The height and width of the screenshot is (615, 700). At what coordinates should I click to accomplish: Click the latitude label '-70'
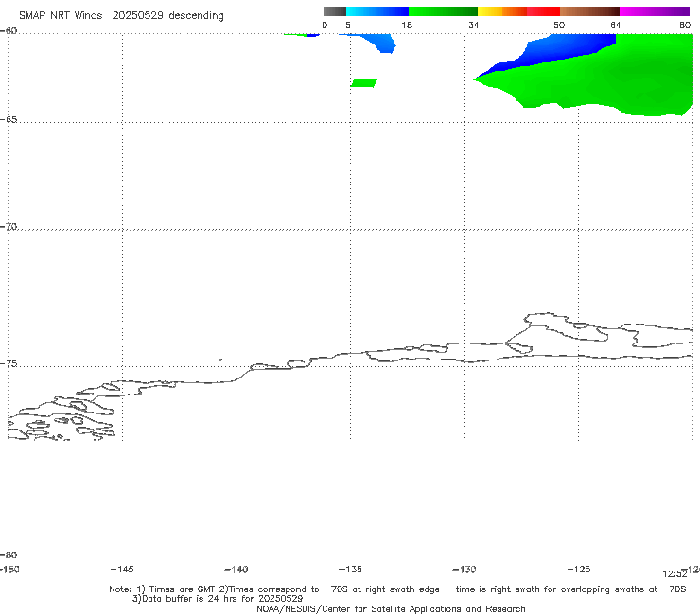[x=9, y=227]
